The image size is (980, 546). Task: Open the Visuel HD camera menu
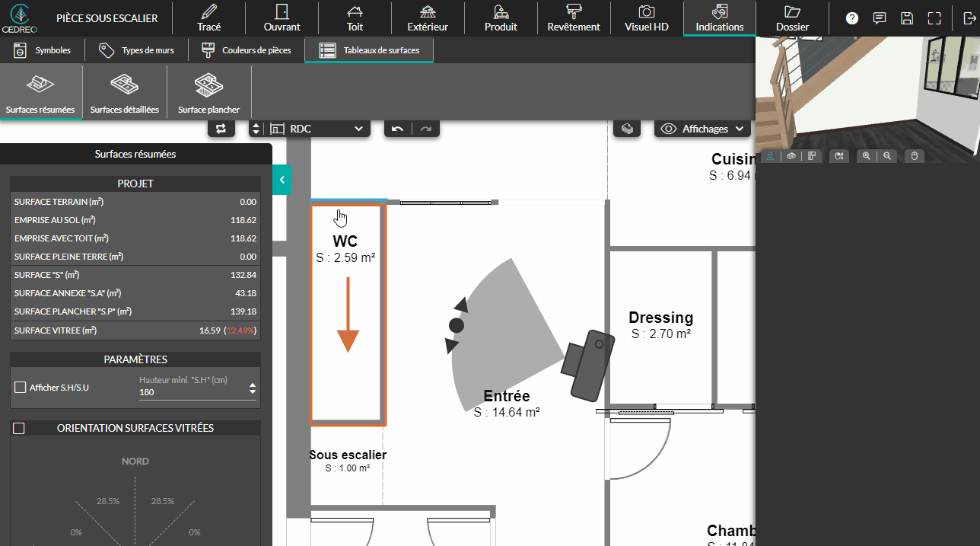646,18
